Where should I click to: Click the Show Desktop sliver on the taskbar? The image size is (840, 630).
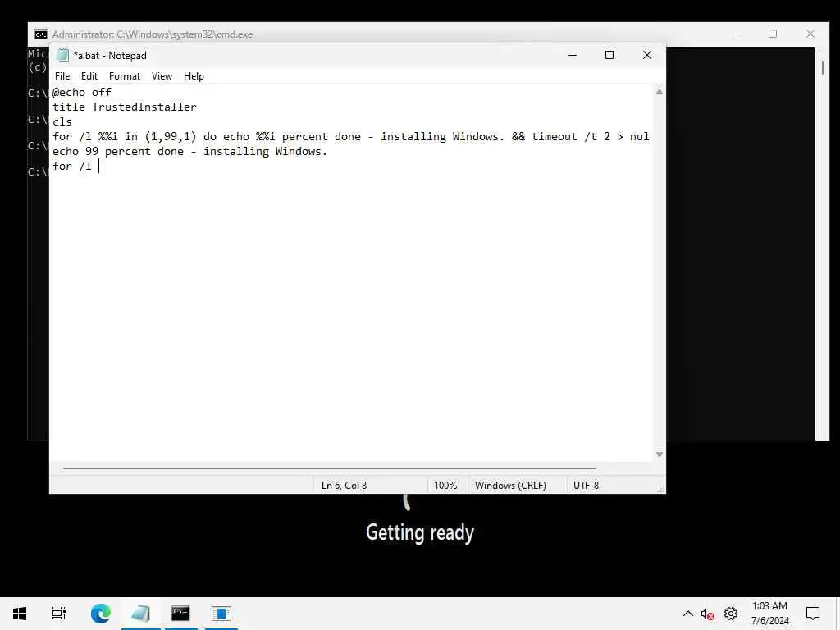pyautogui.click(x=838, y=614)
